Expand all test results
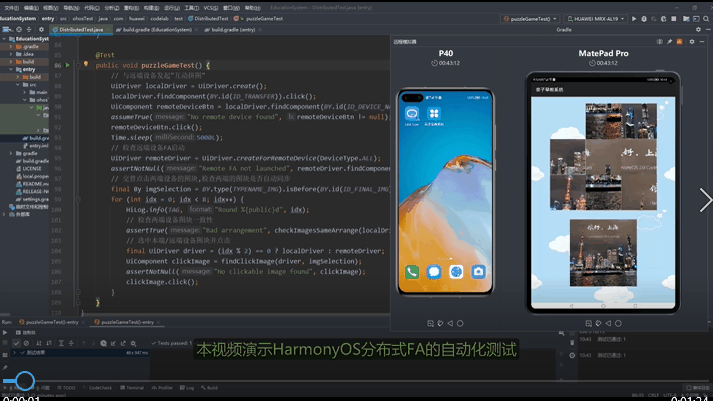 61,343
